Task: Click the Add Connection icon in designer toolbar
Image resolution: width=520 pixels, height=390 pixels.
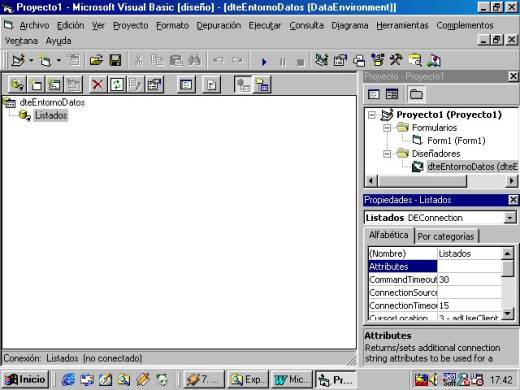Action: coord(17,84)
